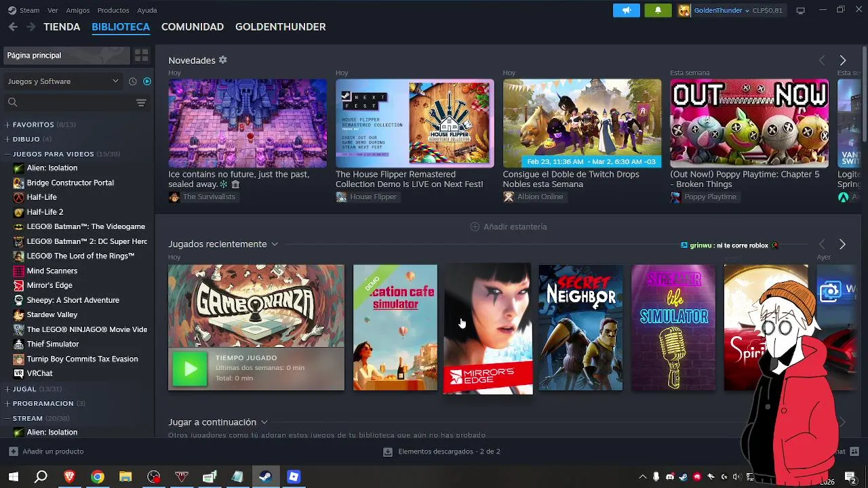This screenshot has width=868, height=488.
Task: Open the Jugados recientemente dropdown
Action: tap(274, 244)
